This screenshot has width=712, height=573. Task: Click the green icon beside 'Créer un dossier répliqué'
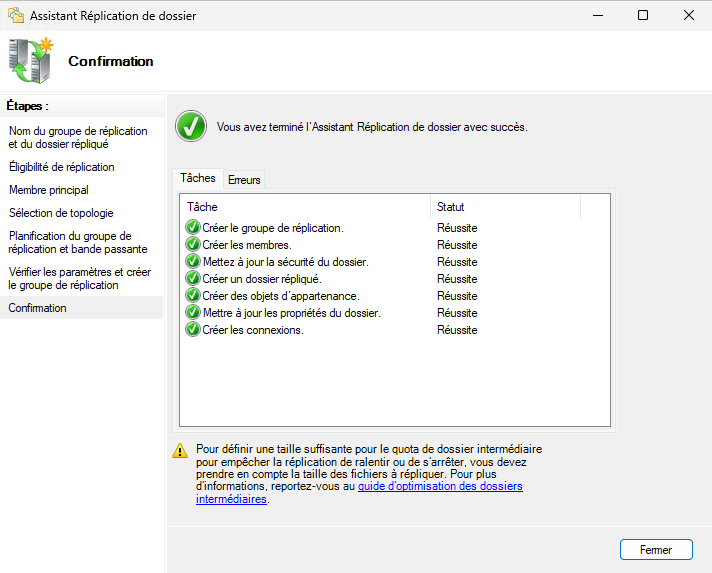193,279
